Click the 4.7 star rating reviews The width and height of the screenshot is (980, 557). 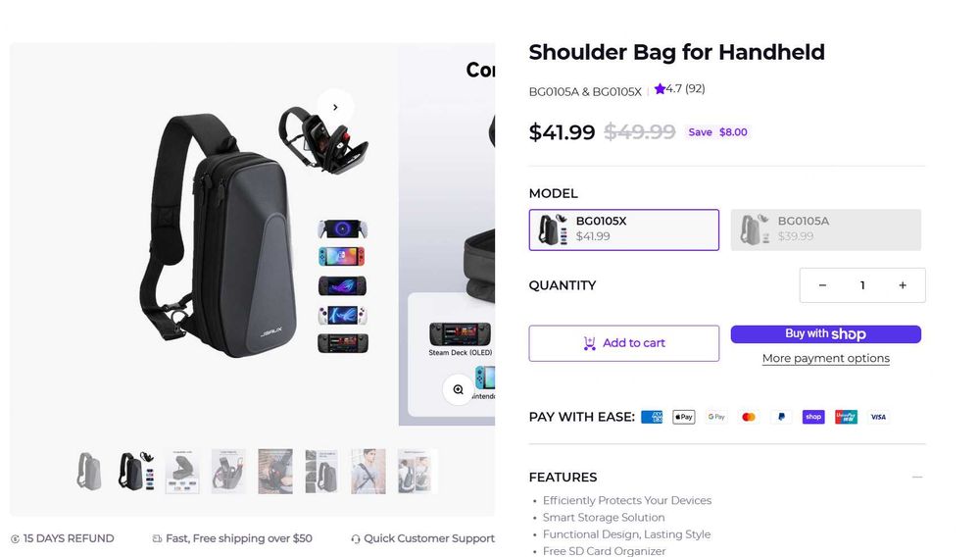point(680,89)
